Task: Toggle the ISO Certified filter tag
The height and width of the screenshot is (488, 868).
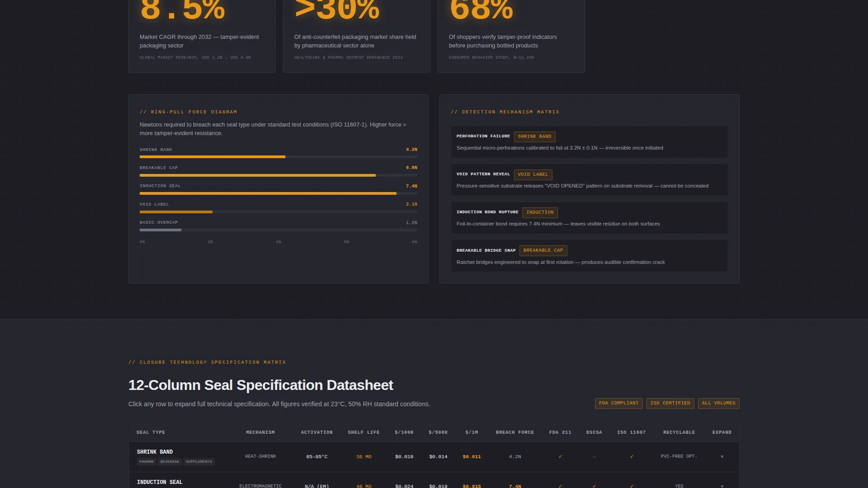Action: click(670, 403)
